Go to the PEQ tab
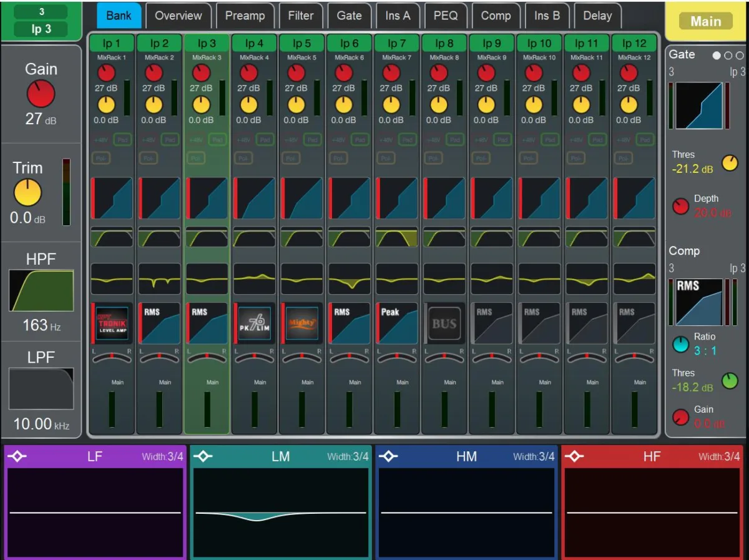Image resolution: width=749 pixels, height=560 pixels. [446, 16]
